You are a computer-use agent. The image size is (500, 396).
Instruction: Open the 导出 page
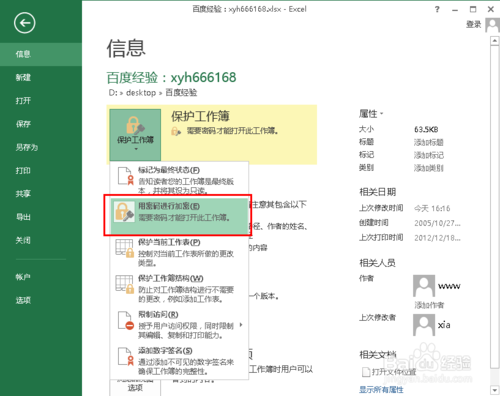(41, 217)
